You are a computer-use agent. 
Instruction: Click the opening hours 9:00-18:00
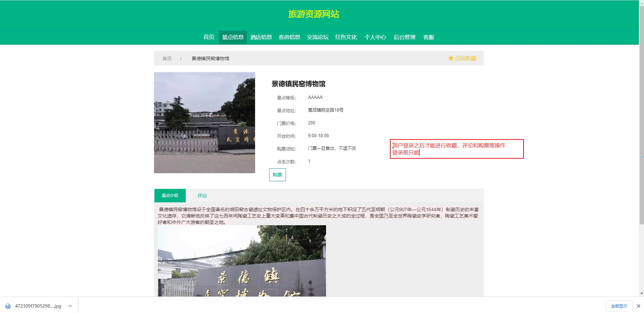[318, 135]
